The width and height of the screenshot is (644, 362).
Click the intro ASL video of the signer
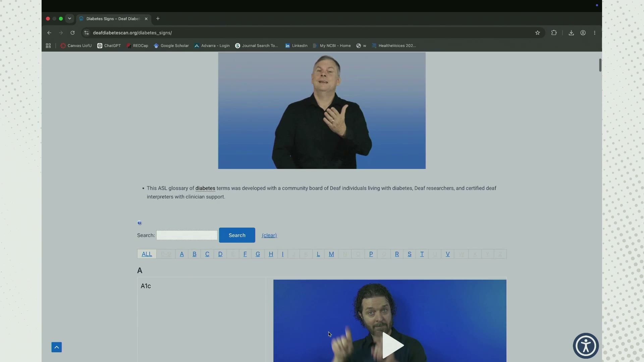pos(322,111)
